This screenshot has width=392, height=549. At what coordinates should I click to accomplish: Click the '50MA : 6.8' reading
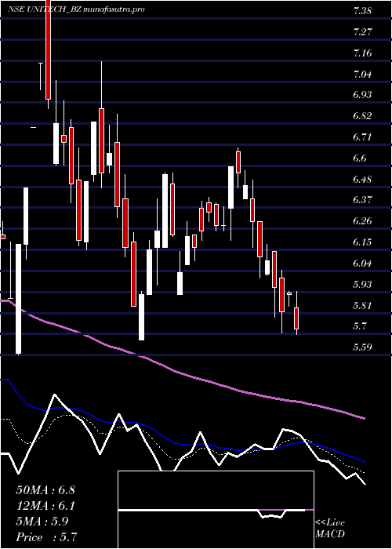pyautogui.click(x=45, y=489)
